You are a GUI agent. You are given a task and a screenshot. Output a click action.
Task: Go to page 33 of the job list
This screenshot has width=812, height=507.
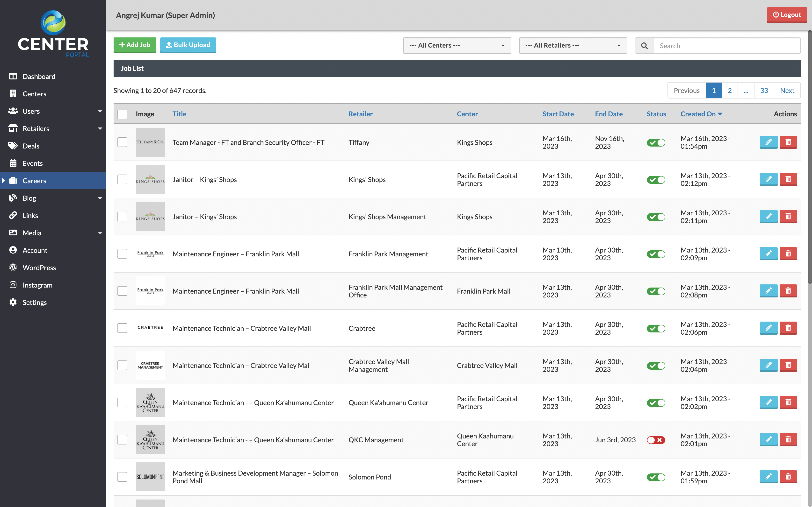764,90
